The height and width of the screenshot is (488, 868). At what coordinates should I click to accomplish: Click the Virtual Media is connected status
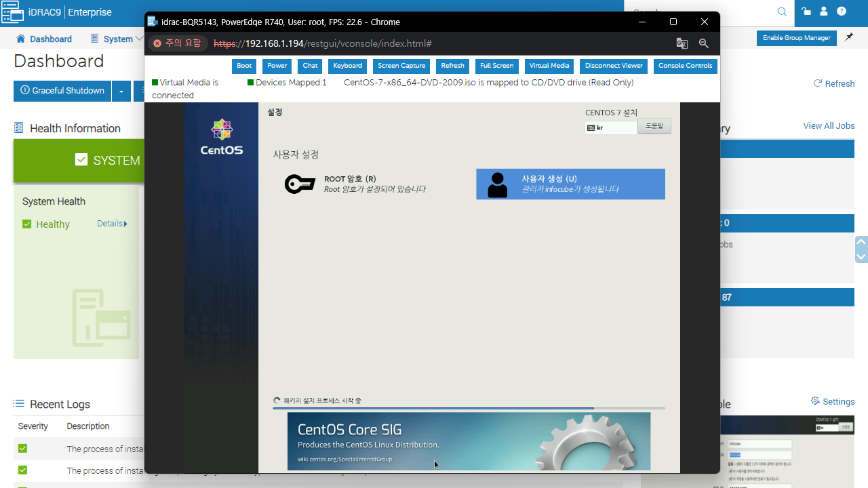click(185, 89)
